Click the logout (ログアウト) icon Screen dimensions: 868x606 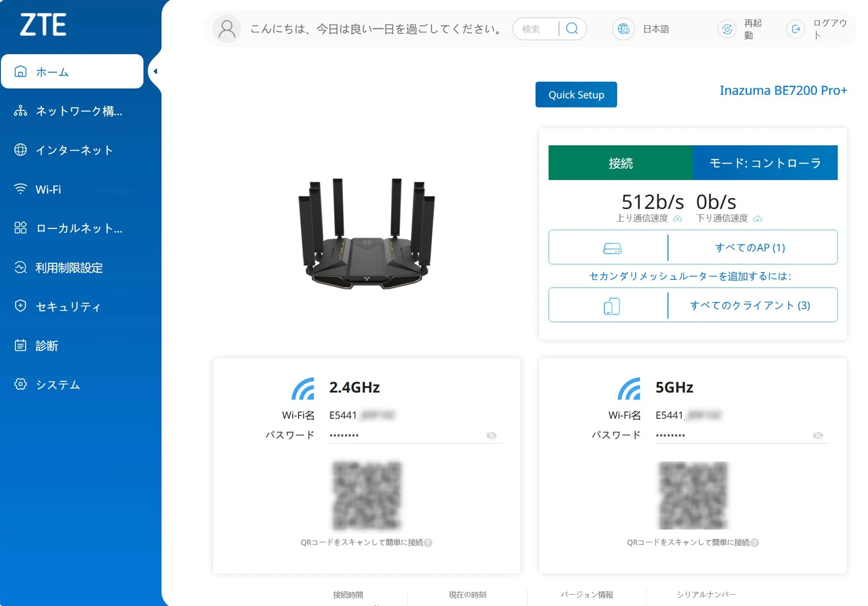(x=796, y=29)
